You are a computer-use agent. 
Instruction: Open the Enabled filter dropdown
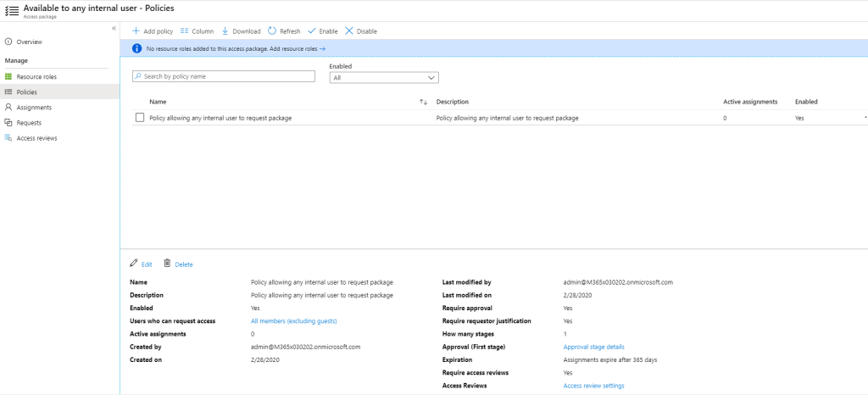[x=383, y=77]
